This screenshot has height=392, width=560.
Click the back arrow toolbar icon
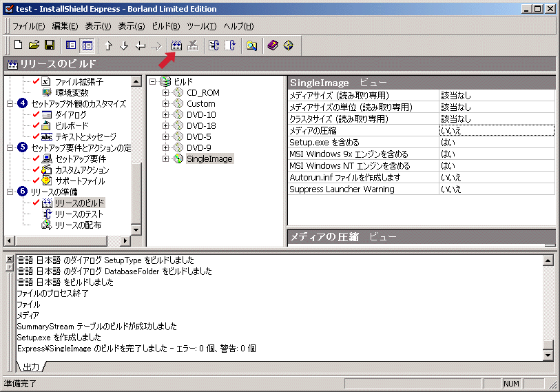[x=141, y=45]
